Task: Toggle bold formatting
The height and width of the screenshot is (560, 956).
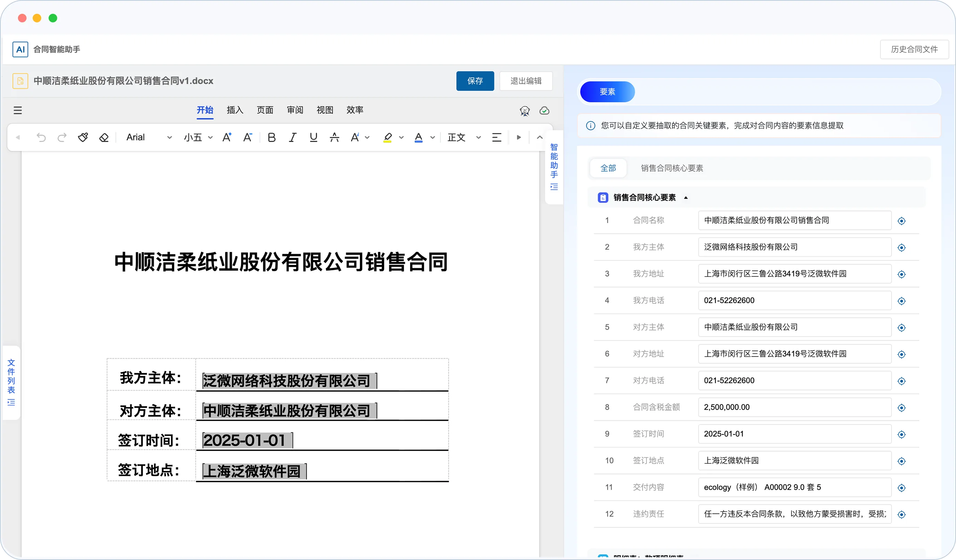Action: click(272, 137)
